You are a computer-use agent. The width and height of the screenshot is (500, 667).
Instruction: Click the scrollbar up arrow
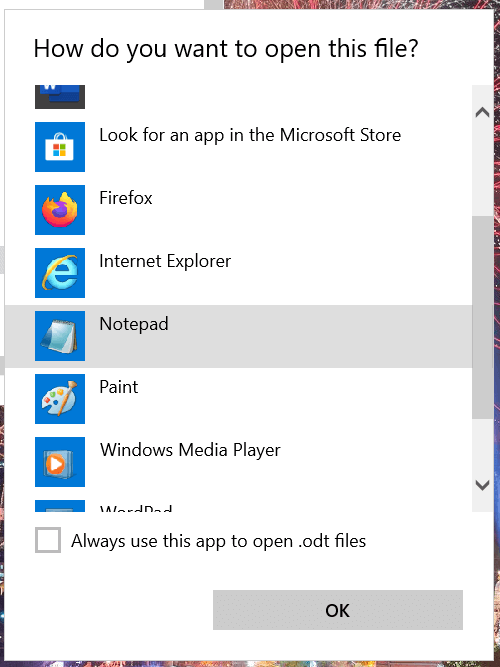(x=482, y=112)
